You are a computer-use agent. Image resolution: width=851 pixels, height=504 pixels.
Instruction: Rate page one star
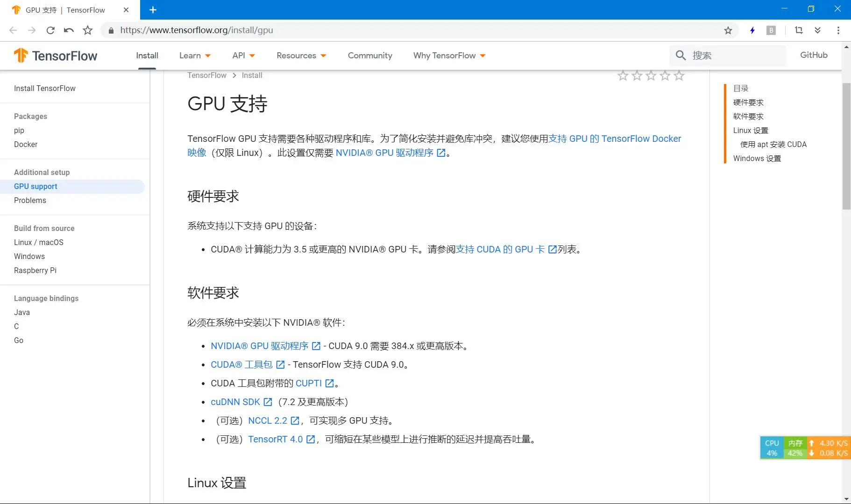pos(623,76)
